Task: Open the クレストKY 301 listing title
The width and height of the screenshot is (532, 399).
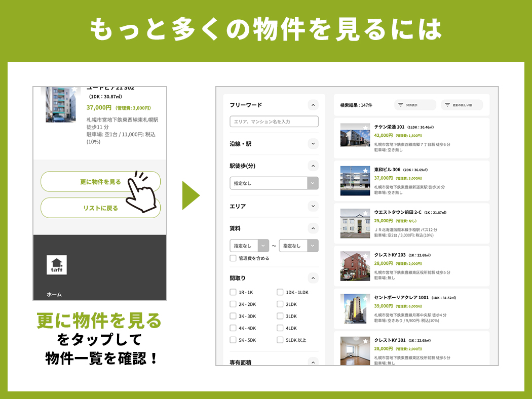Action: [x=390, y=340]
